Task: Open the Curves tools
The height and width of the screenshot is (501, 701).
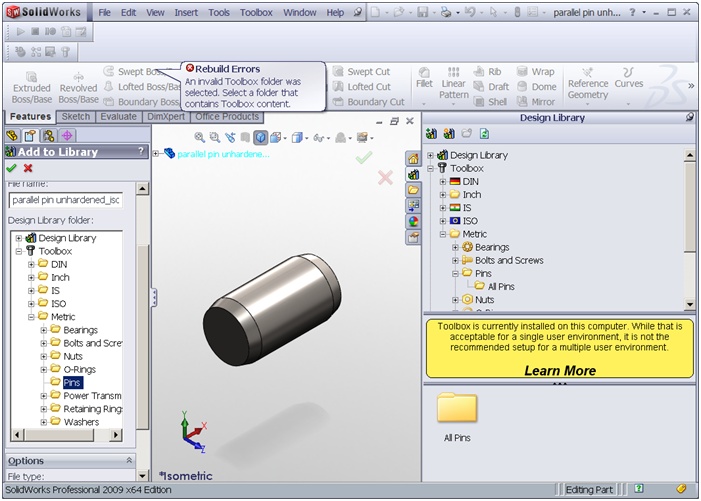Action: pyautogui.click(x=629, y=78)
